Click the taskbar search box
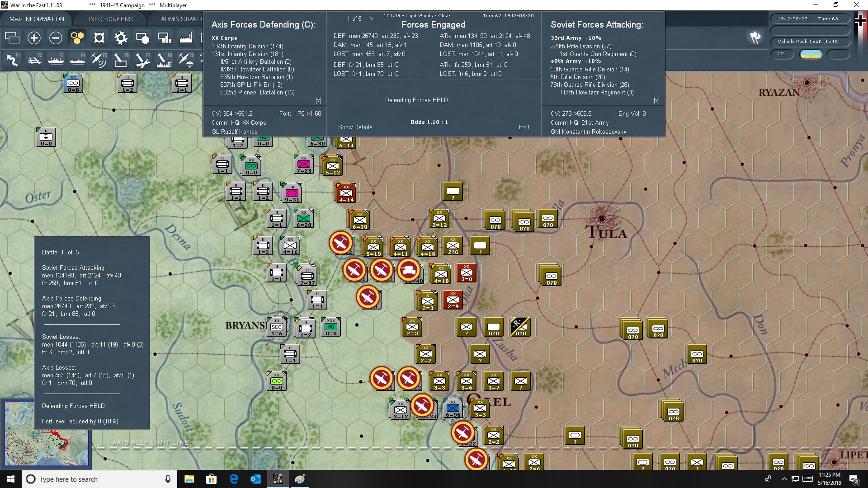 (x=99, y=479)
